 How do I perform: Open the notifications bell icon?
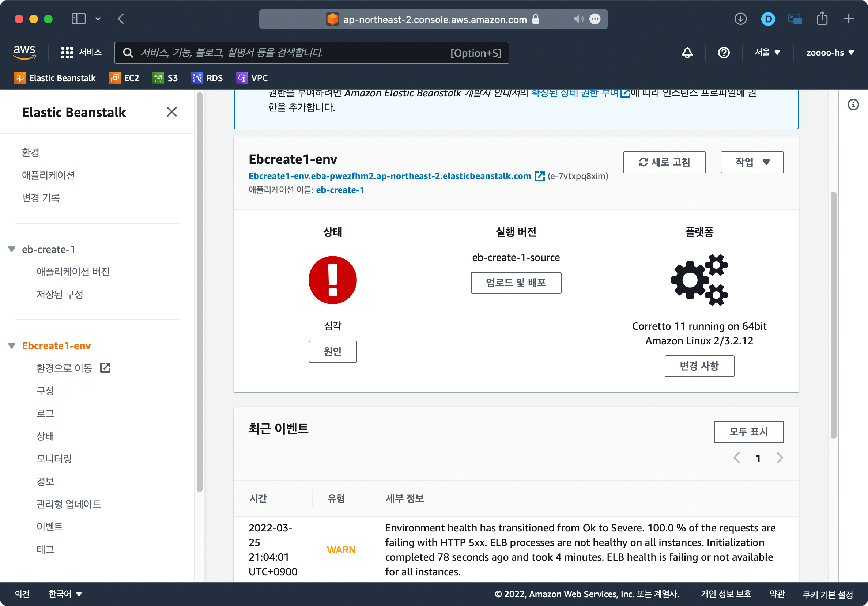[687, 53]
